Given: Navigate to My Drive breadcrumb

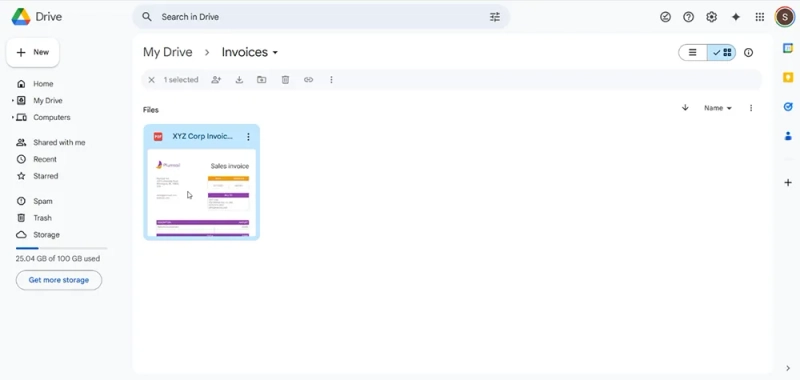Looking at the screenshot, I should tap(167, 52).
